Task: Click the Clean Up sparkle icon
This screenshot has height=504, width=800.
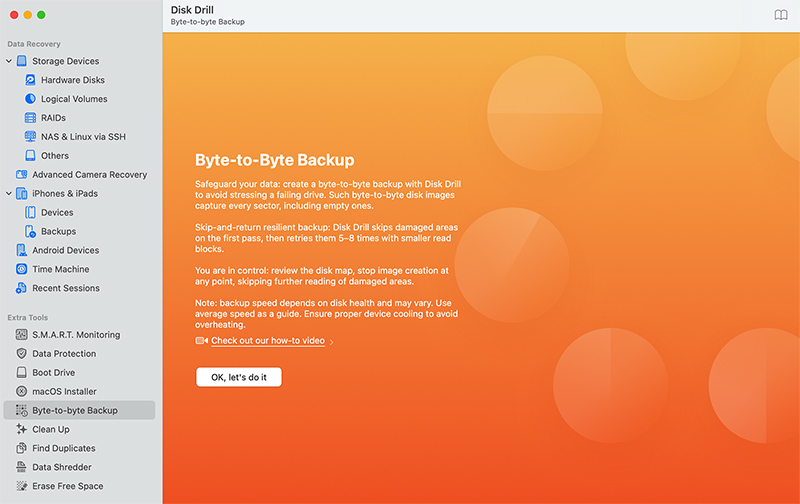Action: (21, 429)
